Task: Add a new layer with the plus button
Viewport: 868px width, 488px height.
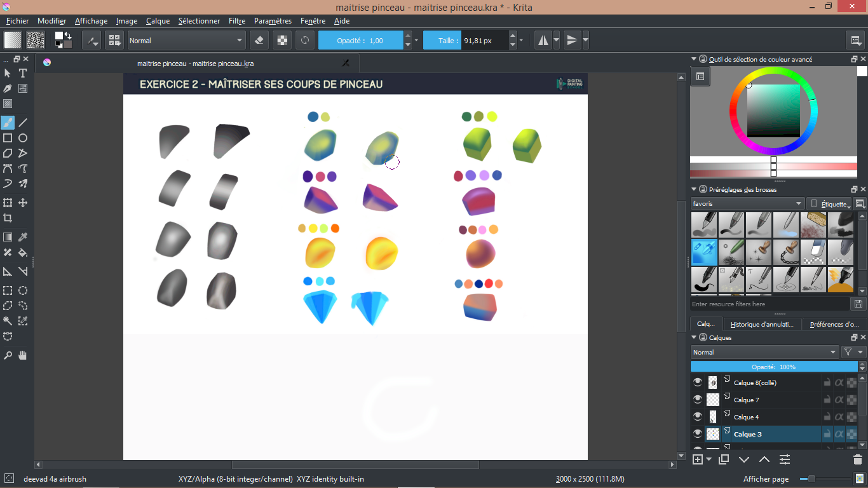Action: tap(698, 459)
